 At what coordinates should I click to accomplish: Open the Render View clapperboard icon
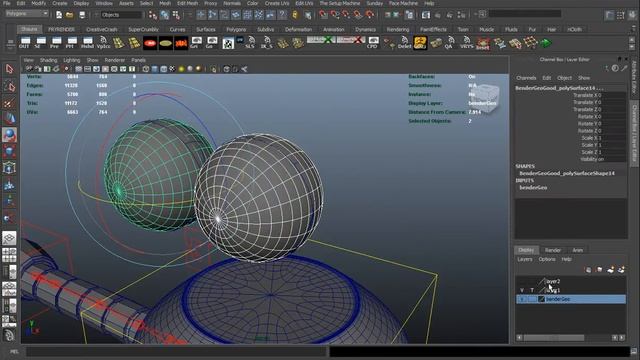coord(425,15)
